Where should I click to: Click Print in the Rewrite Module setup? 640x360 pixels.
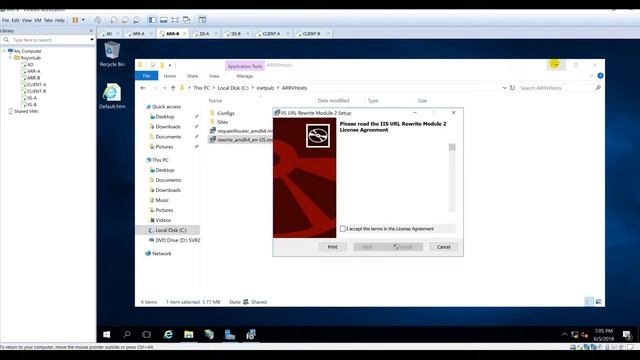tap(333, 247)
